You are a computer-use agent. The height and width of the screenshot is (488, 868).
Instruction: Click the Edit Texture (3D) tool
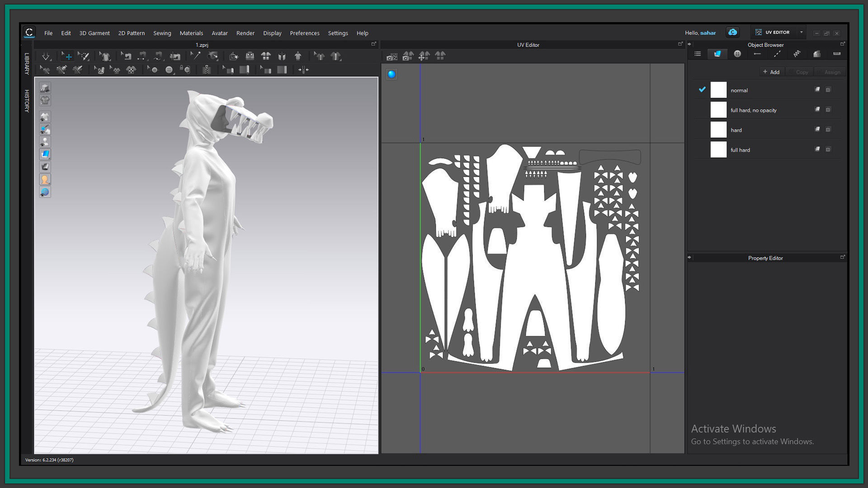[x=99, y=70]
